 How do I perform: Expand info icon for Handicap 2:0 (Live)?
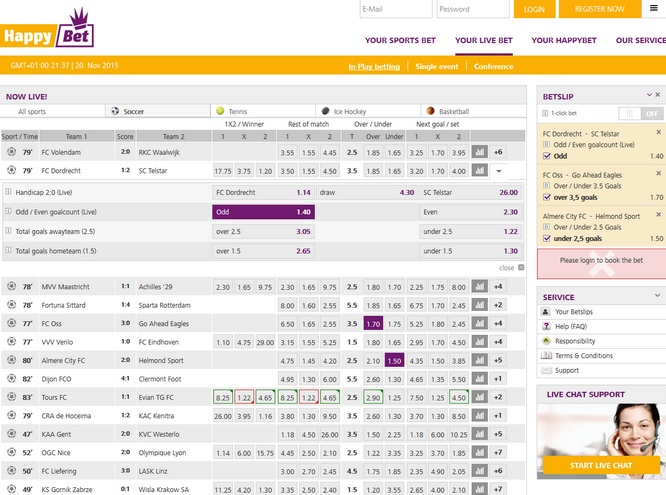pos(8,192)
